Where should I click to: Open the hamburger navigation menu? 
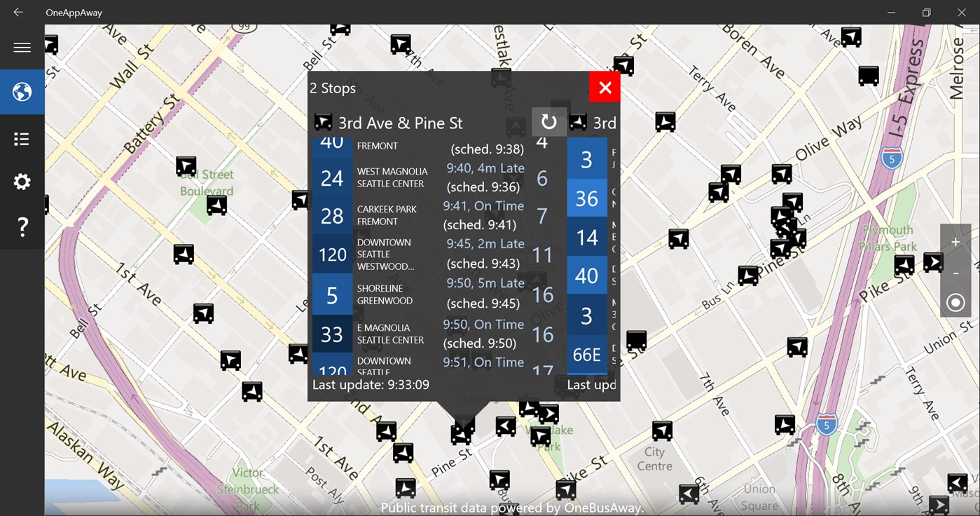pos(22,48)
